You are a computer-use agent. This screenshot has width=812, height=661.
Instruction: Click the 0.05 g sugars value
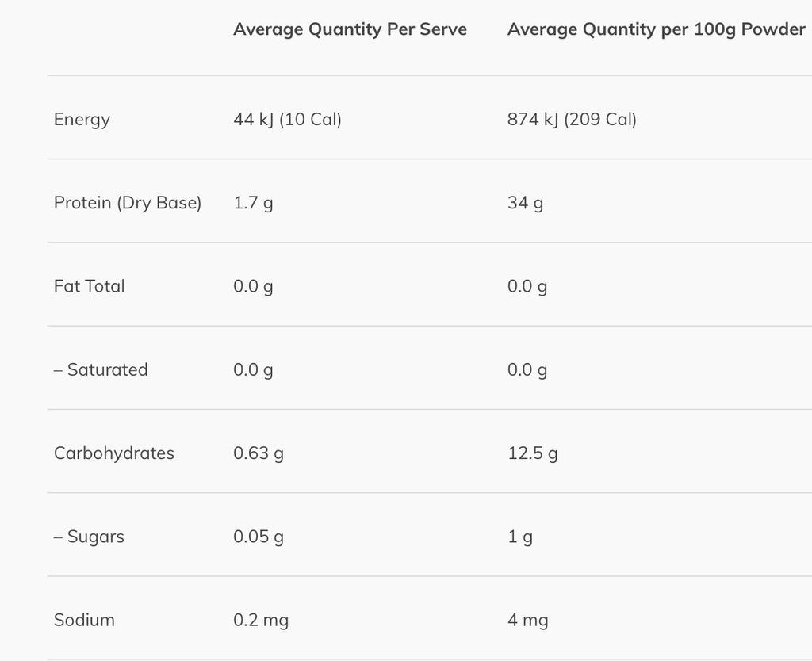259,537
